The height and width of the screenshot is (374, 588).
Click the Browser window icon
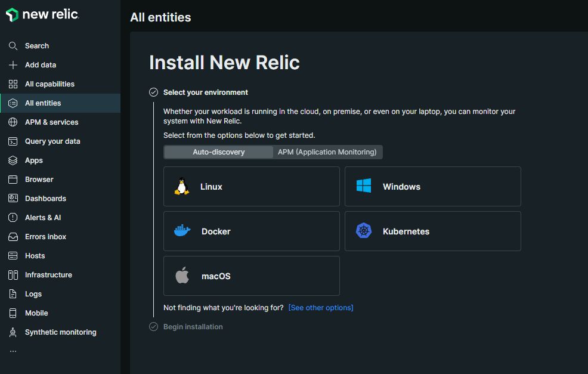[x=13, y=180]
